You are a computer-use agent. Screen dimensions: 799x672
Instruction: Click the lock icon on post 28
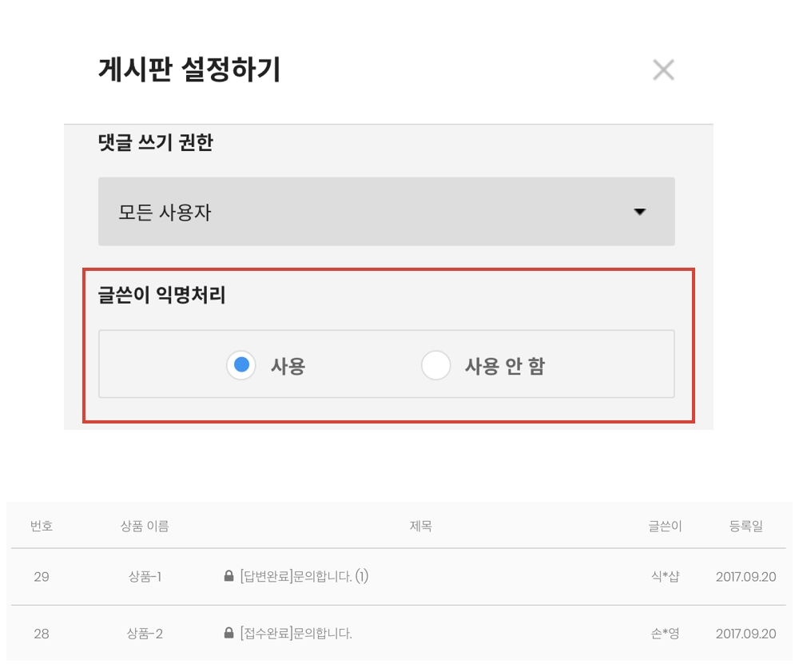coord(229,634)
